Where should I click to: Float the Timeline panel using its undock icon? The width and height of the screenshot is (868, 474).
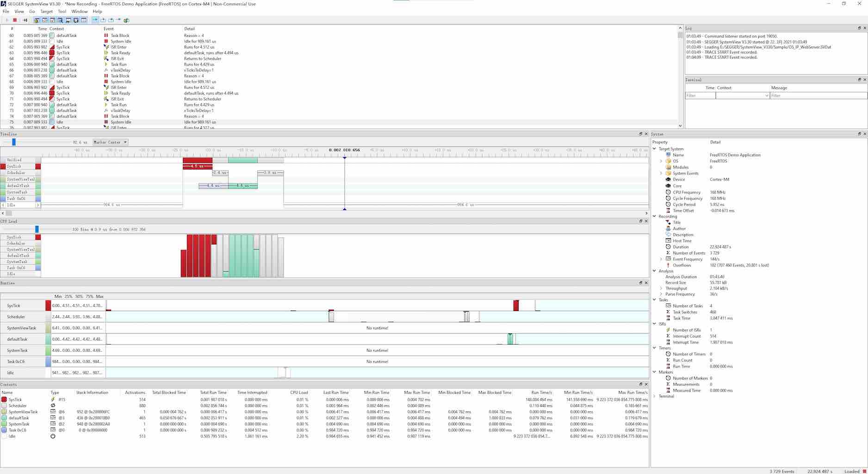[641, 134]
